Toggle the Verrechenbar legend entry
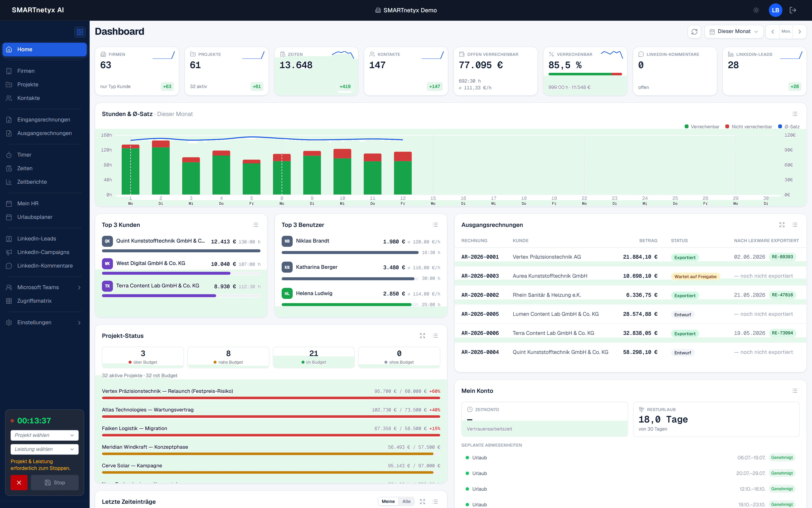Viewport: 812px width, 508px height. click(x=702, y=127)
